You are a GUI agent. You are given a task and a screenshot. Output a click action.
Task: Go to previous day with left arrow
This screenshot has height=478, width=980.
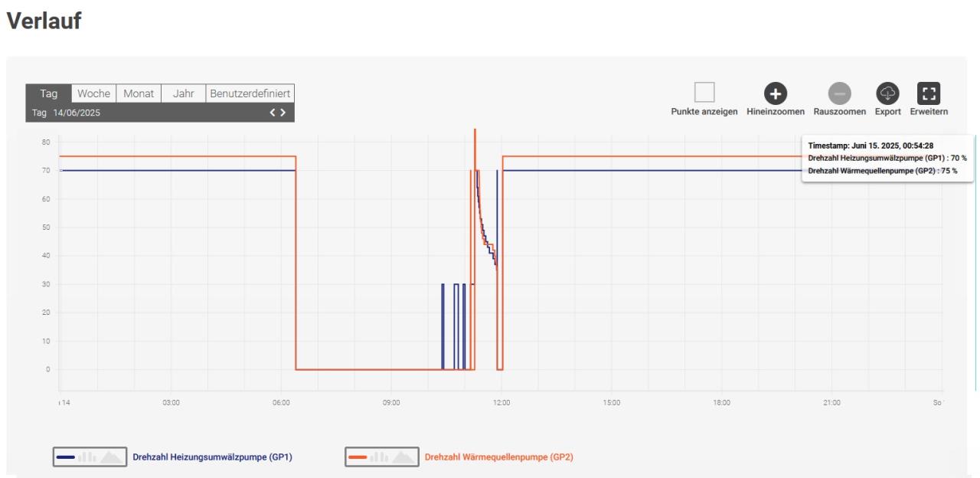[x=273, y=113]
